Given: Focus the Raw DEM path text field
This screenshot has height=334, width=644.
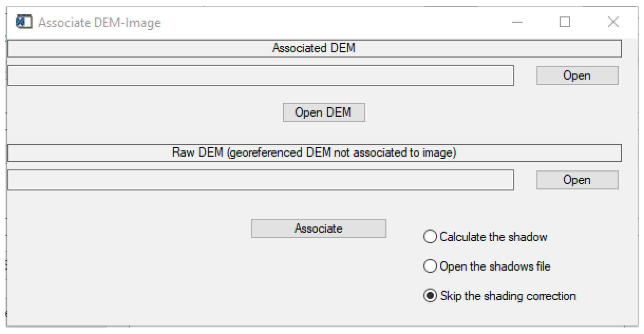Looking at the screenshot, I should (260, 180).
